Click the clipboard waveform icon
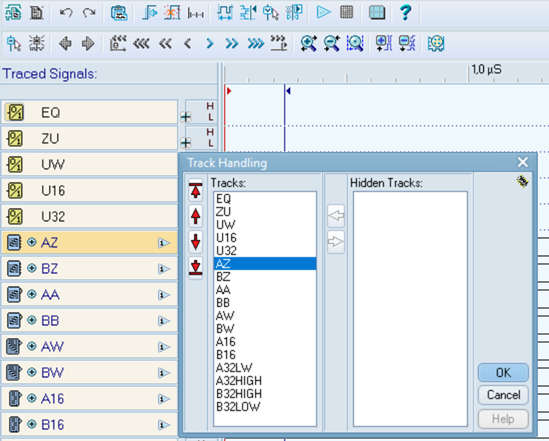 pos(119,13)
